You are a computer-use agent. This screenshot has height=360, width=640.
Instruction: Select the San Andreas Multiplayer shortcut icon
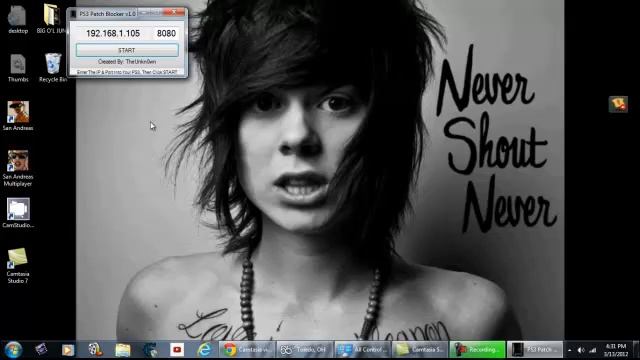pyautogui.click(x=18, y=168)
